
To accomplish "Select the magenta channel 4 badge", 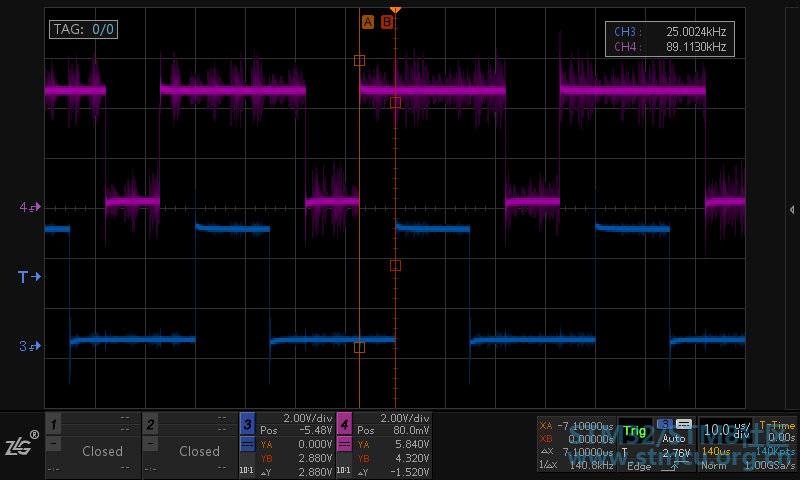I will pyautogui.click(x=344, y=424).
